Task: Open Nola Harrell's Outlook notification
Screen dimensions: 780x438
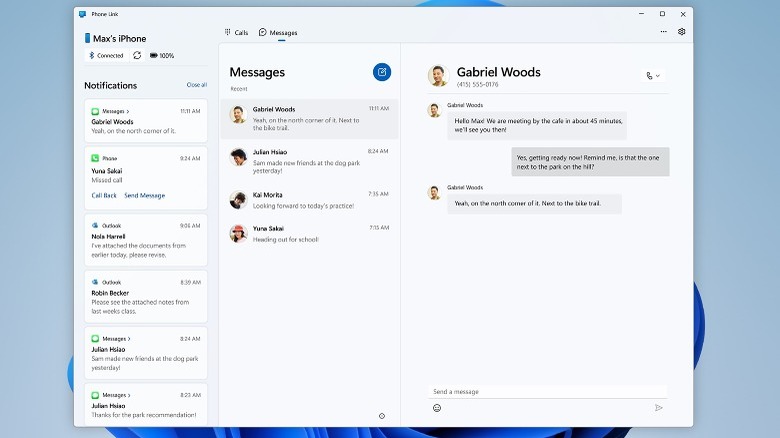Action: [146, 238]
